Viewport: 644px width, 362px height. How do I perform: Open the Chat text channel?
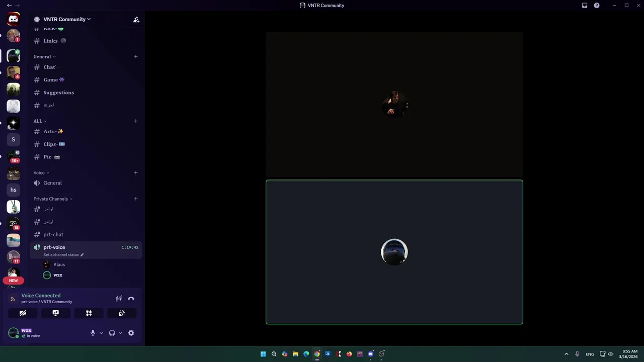[x=86, y=67]
